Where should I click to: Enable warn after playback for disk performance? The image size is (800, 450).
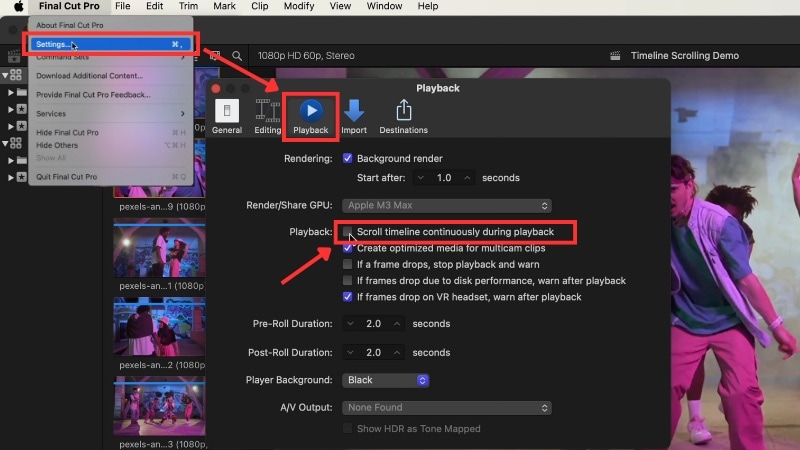coord(347,281)
